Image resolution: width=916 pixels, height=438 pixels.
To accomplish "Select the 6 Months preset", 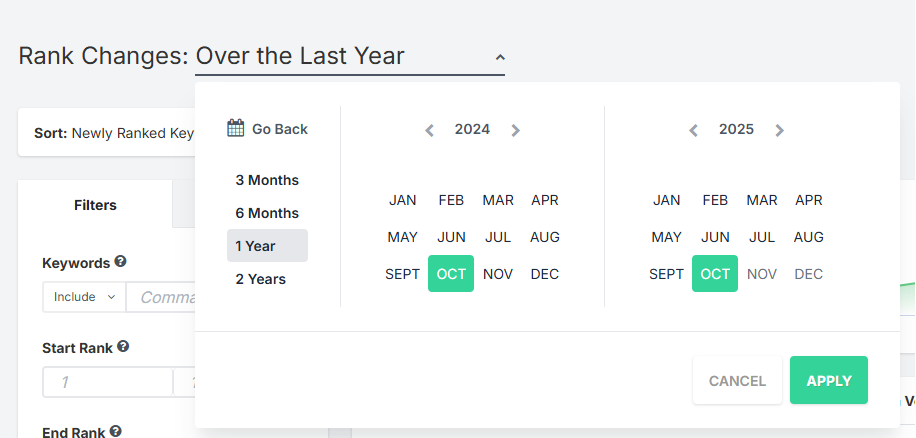I will [267, 213].
